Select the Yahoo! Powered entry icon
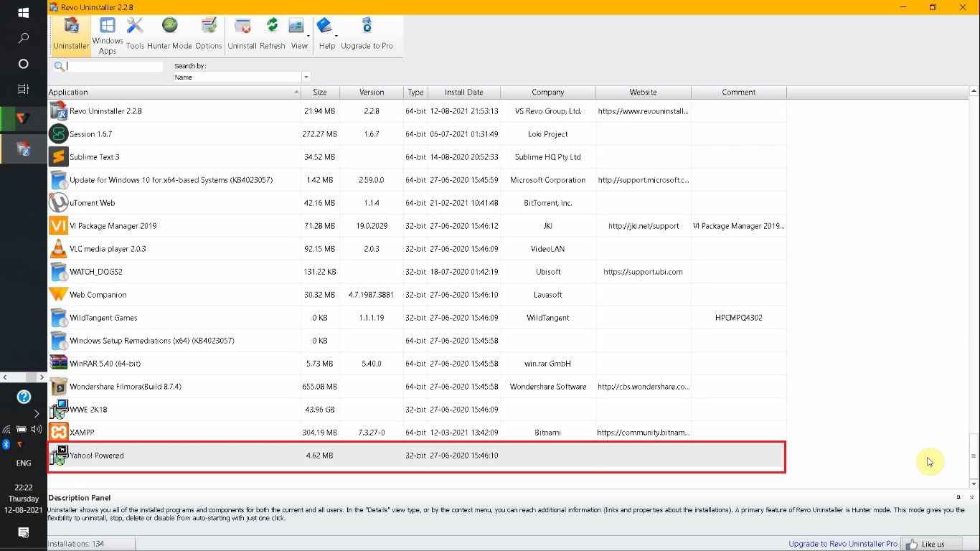This screenshot has height=551, width=980. (x=58, y=456)
